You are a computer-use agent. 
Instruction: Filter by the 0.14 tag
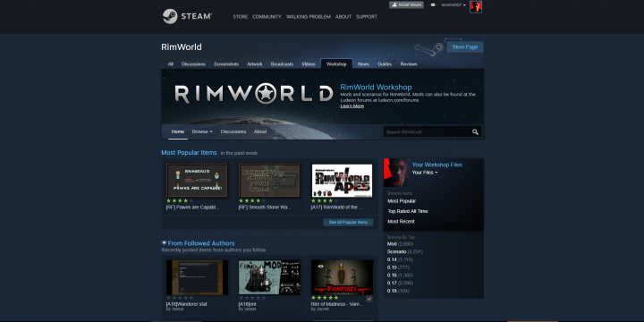pos(400,259)
